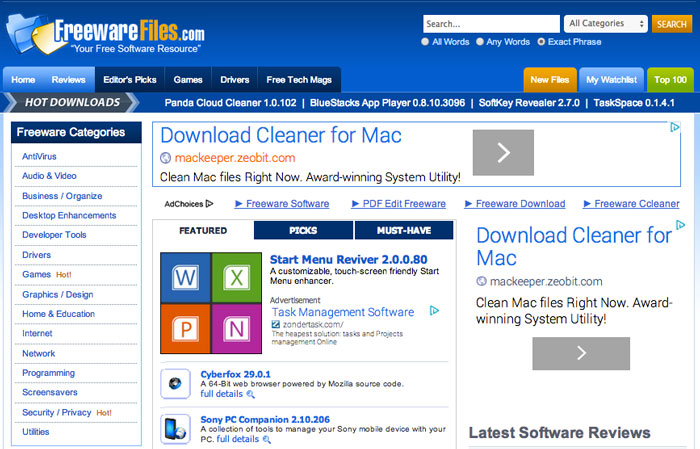Click the magnifier icon beside Sony PC Companion full details
This screenshot has width=700, height=449.
pos(267,440)
